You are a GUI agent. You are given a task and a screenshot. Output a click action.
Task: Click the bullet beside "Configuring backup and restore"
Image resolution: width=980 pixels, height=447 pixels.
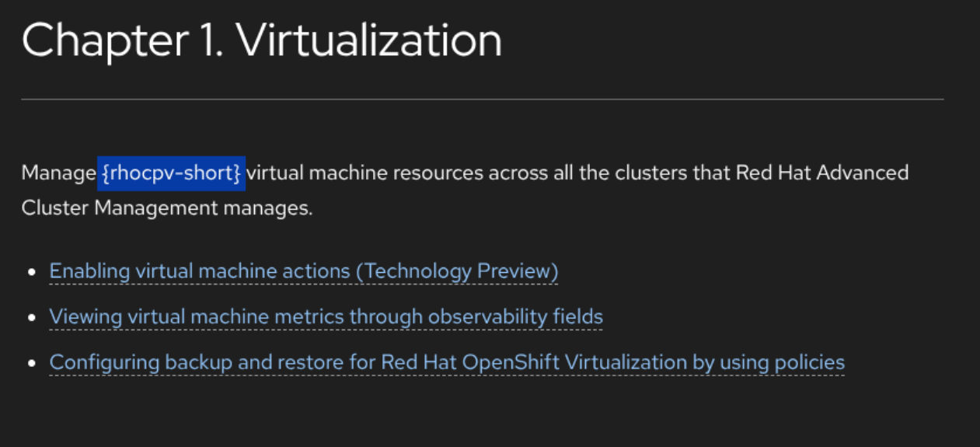point(32,364)
